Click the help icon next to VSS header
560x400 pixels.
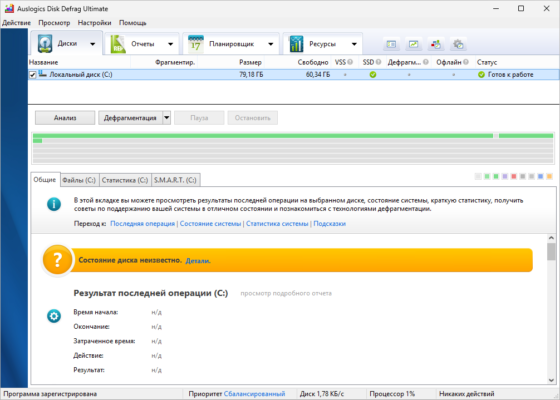[x=350, y=62]
